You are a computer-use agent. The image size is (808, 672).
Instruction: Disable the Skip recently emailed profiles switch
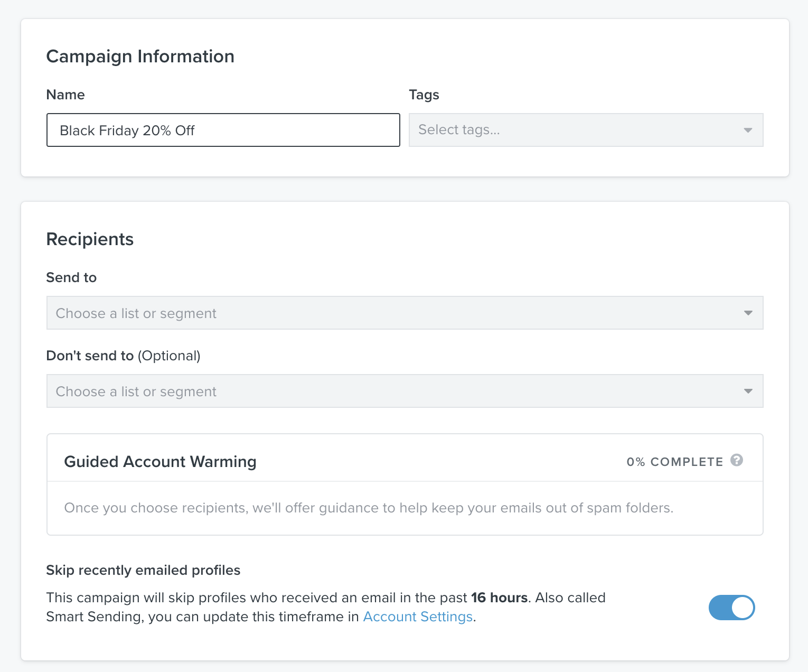point(731,608)
